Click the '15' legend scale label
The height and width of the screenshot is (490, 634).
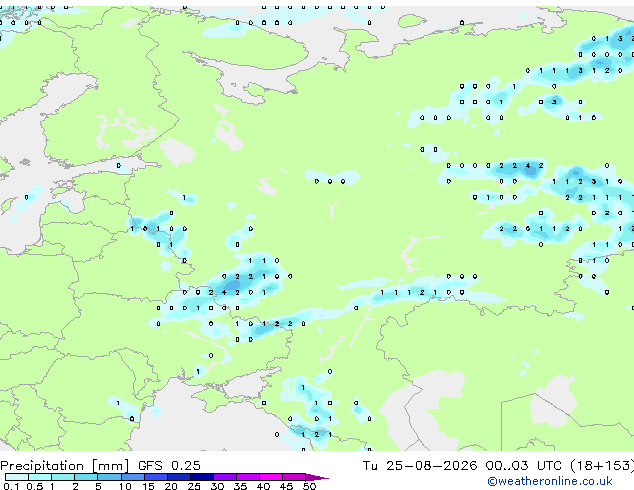[148, 486]
